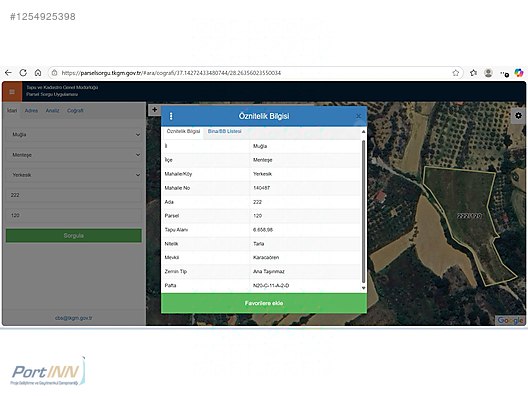This screenshot has height=396, width=528.
Task: Select the Zemin Tip value Ana Taşınmaz
Action: 269,271
